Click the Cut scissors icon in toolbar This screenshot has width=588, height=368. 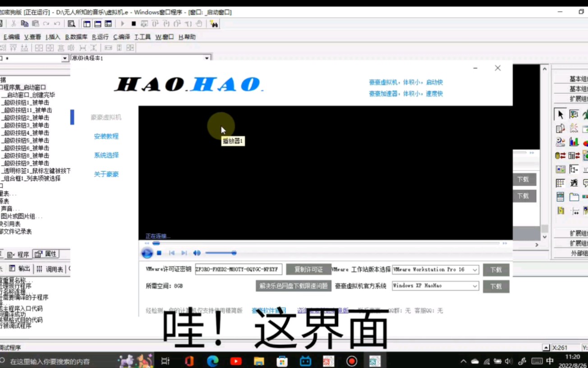[14, 23]
